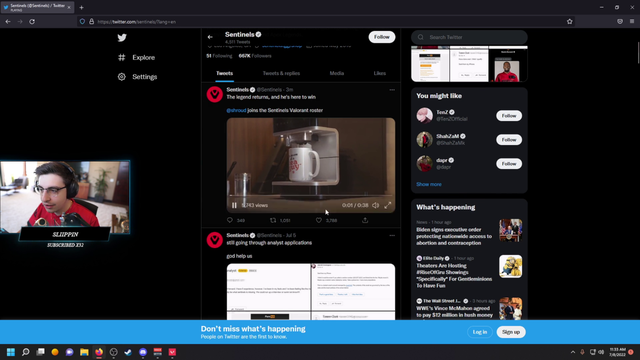Screen dimensions: 640x360
Task: Mute the tweet video volume
Action: pyautogui.click(x=376, y=205)
